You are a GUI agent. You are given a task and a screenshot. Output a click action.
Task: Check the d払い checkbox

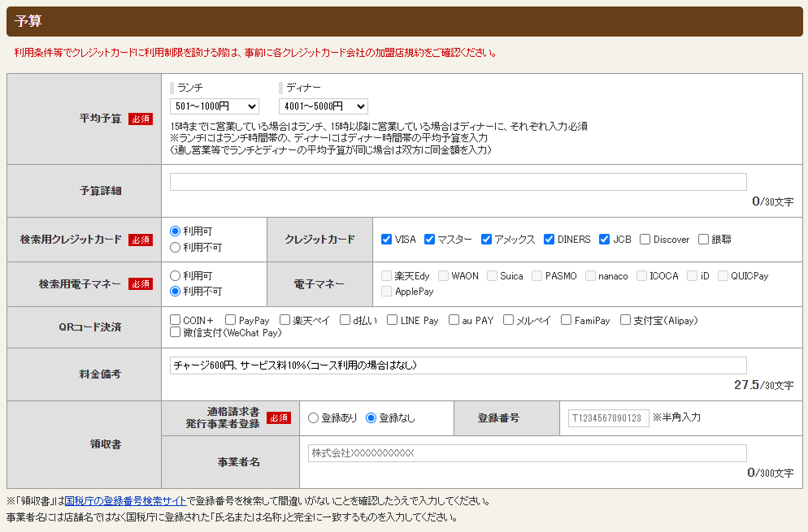click(345, 320)
